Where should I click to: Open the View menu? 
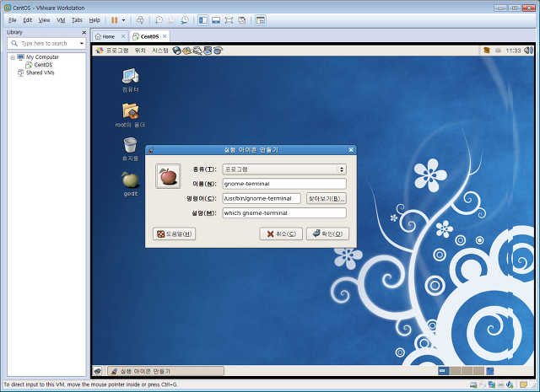[x=44, y=20]
